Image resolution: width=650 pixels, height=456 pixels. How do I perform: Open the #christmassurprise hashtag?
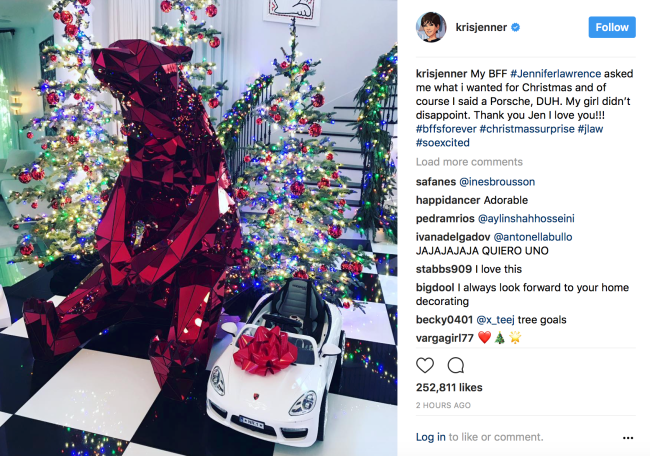coord(527,129)
